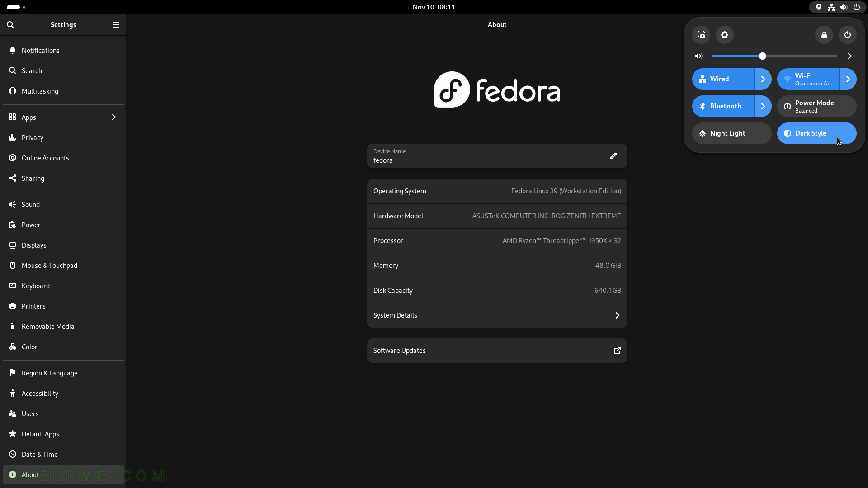The image size is (868, 488).
Task: Click the Hardware Model row
Action: point(497,216)
